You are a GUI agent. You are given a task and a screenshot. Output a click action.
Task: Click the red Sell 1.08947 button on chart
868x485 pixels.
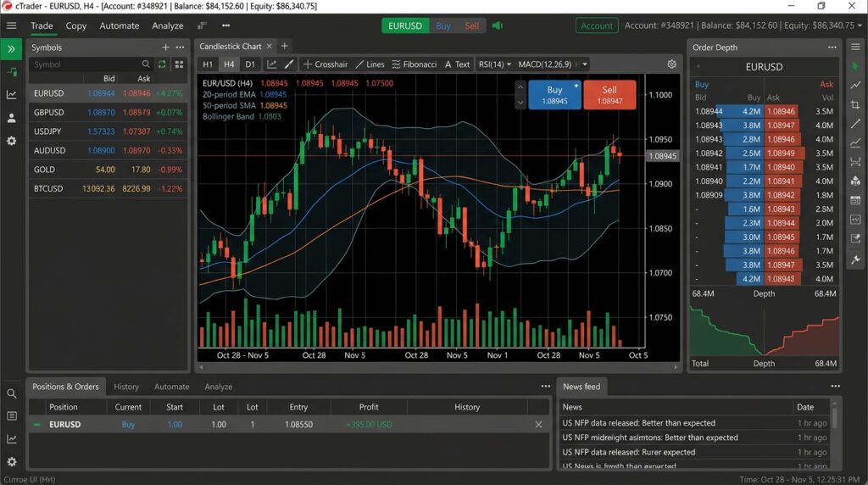point(609,95)
